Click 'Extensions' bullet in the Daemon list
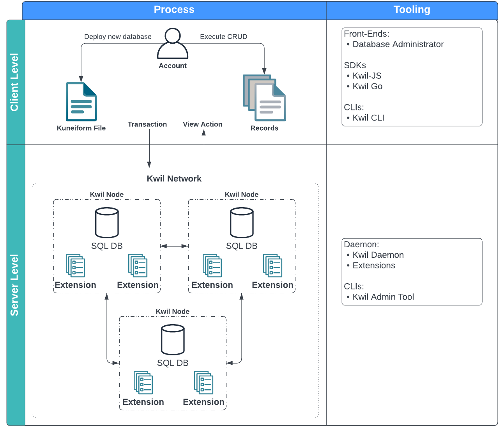Viewport: 504px width, 431px height. click(371, 266)
